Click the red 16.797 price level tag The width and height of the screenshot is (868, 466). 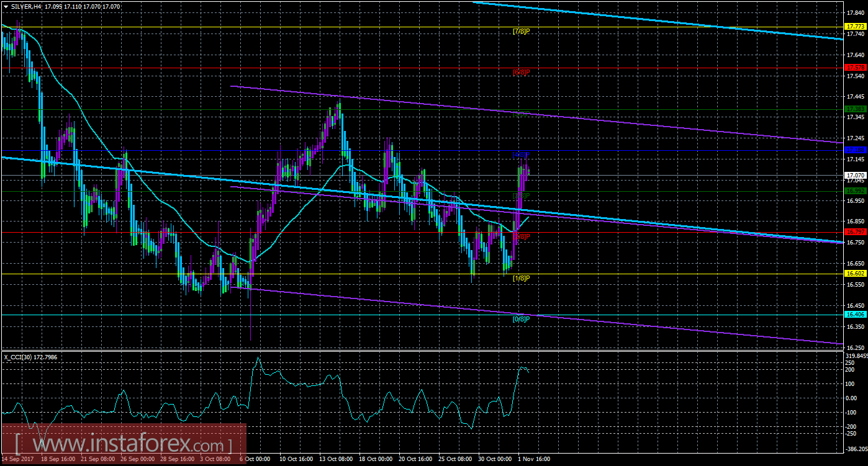point(854,232)
